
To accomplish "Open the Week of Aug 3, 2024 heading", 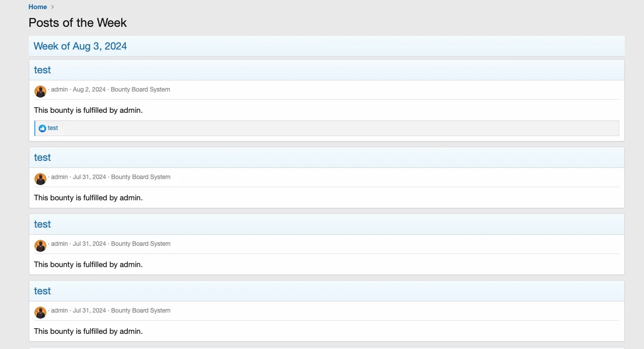I will [x=80, y=46].
